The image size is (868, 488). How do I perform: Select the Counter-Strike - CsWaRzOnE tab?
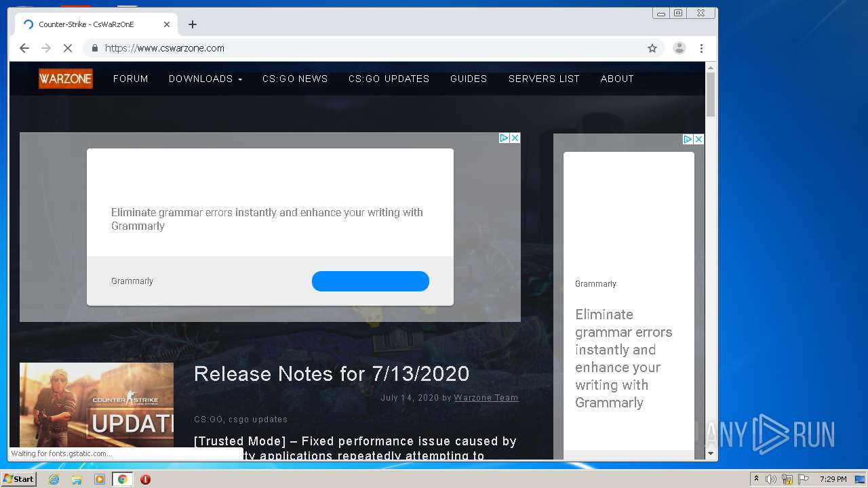[96, 24]
